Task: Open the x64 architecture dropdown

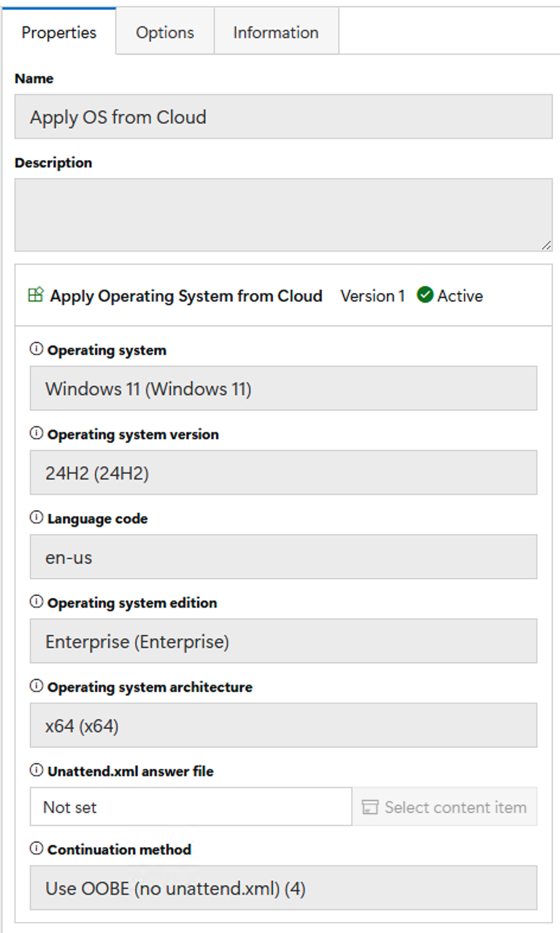Action: pos(284,726)
